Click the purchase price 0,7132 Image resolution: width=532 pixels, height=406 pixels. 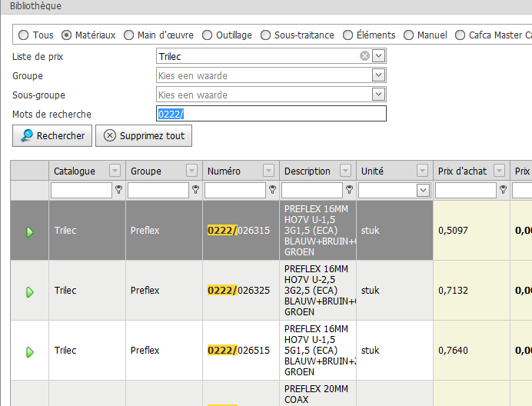[x=453, y=291]
